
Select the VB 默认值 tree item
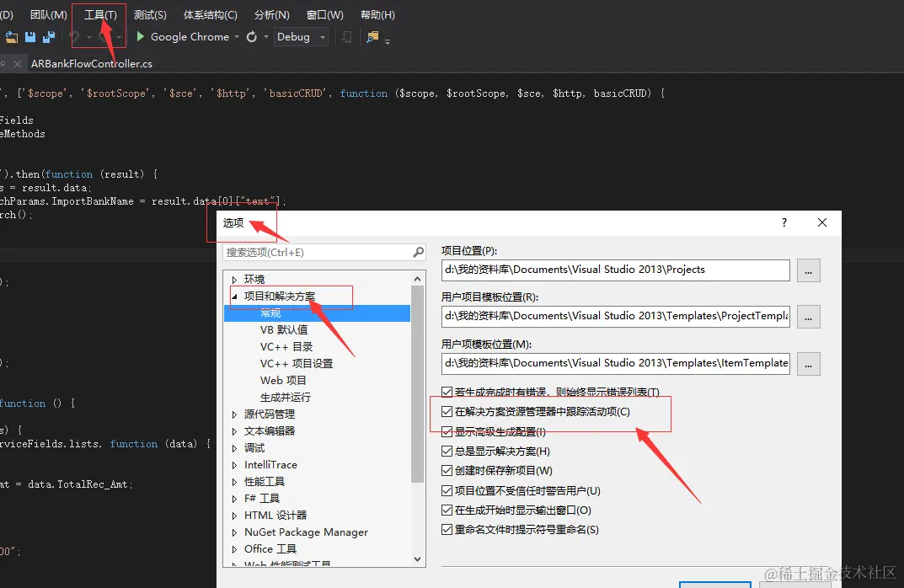coord(284,329)
